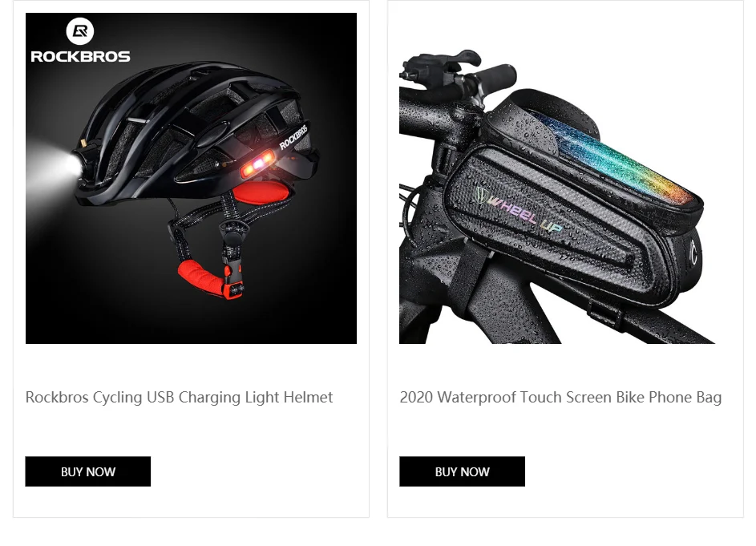Open 2020 Waterproof Touch Screen Bike Phone Bag link
This screenshot has height=546, width=756.
point(560,398)
